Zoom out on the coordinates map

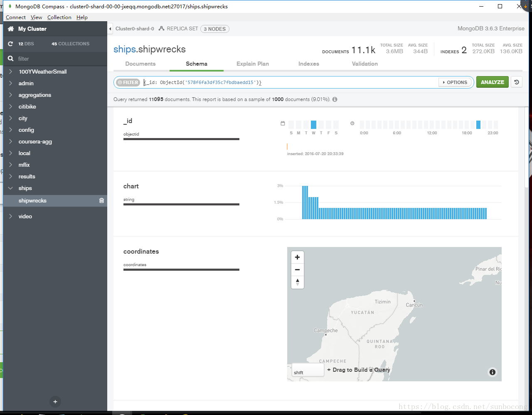point(297,269)
